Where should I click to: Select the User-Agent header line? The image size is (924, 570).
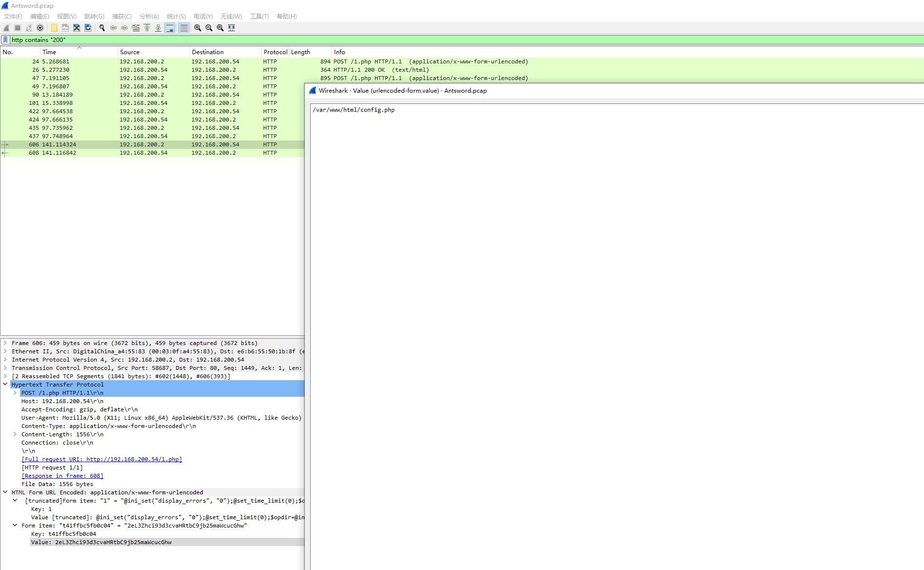(162, 418)
